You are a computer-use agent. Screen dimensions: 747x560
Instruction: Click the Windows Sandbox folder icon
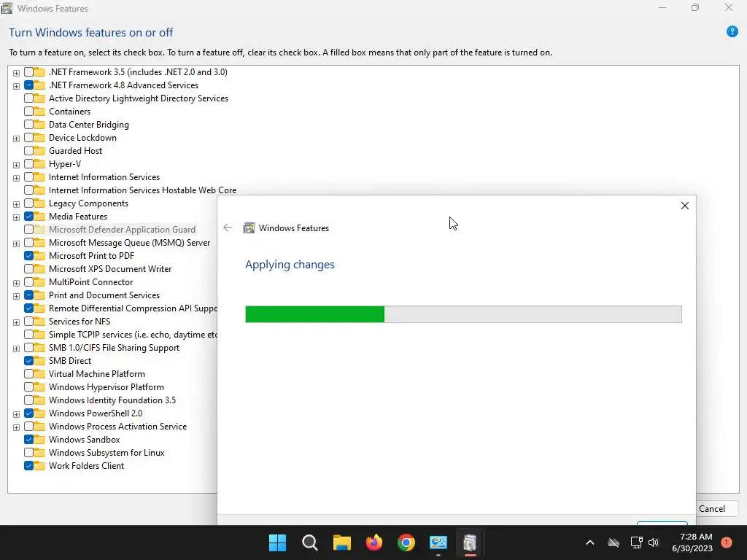click(x=40, y=440)
